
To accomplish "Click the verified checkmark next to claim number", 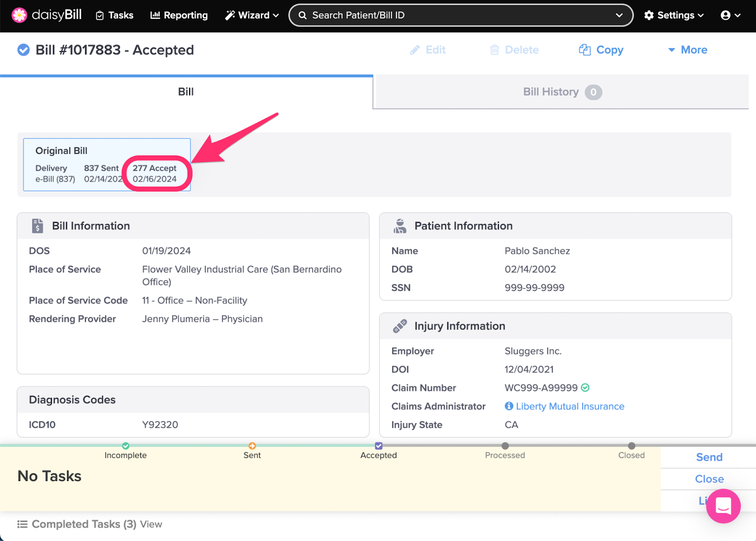I will (585, 387).
